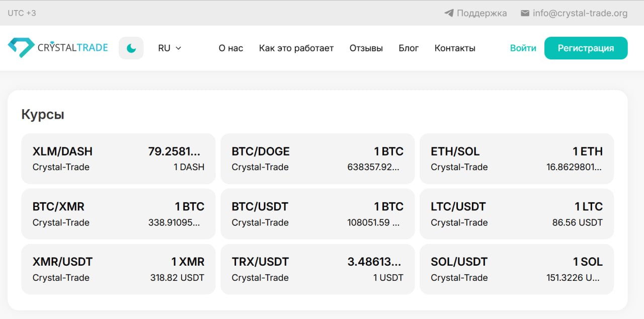Open the RU language dropdown

[170, 48]
